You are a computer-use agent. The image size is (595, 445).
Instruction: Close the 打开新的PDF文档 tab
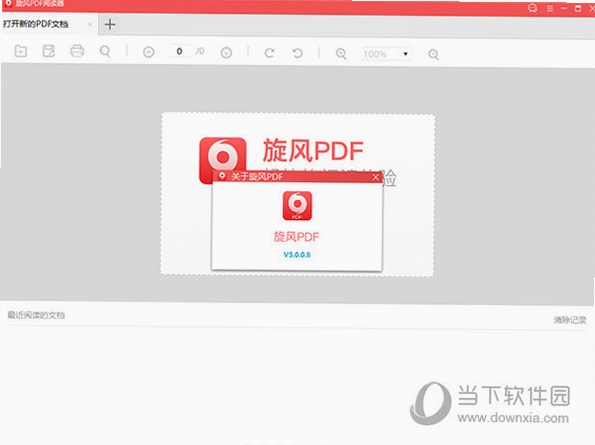(x=90, y=24)
